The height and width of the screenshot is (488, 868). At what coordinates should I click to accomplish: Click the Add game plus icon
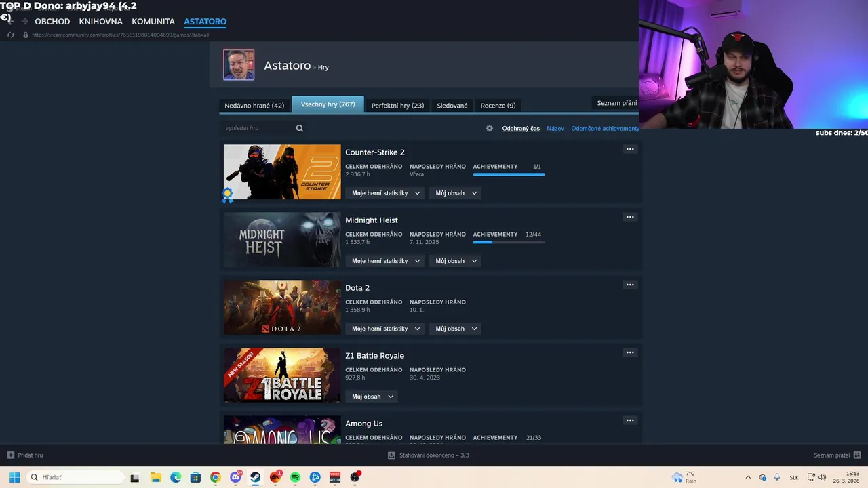pos(10,455)
